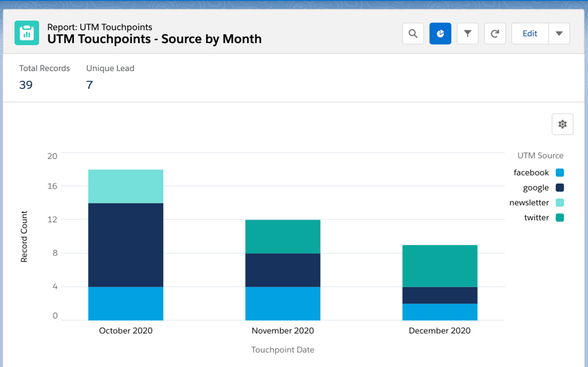Click the google legend color swatch
This screenshot has width=588, height=367.
point(559,188)
